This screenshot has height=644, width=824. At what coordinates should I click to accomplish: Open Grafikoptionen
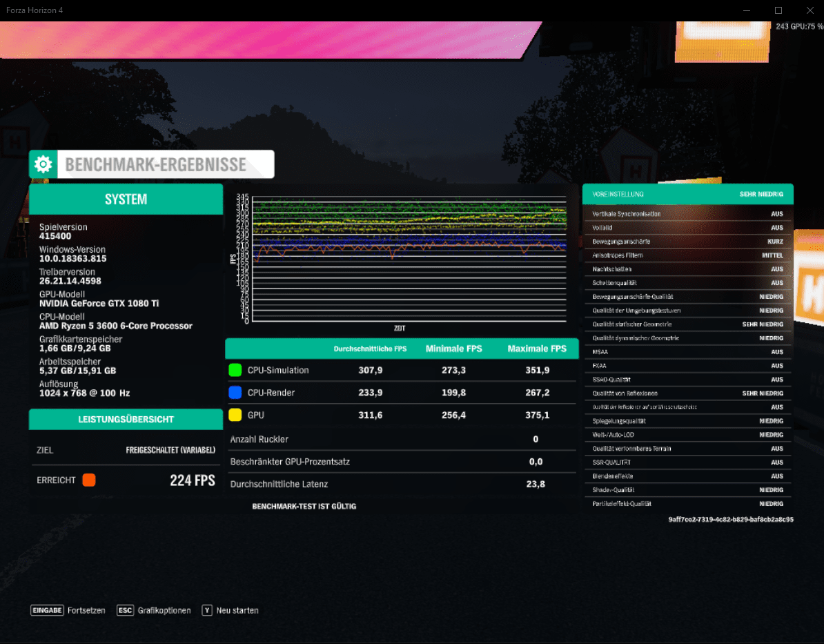tap(164, 610)
